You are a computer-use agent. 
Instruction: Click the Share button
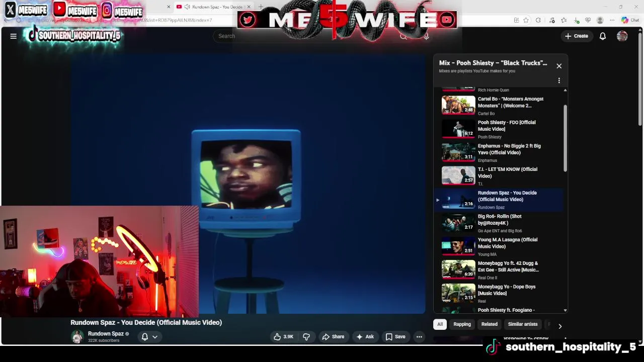point(333,337)
